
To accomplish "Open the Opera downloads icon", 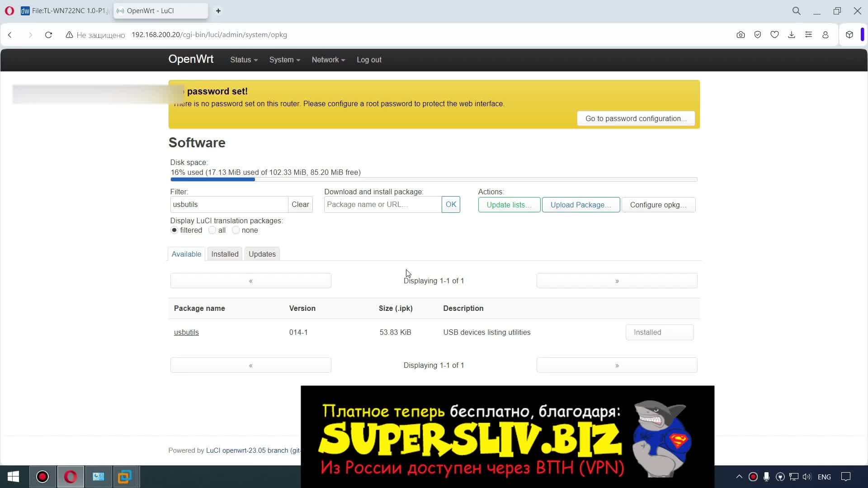I will 792,35.
